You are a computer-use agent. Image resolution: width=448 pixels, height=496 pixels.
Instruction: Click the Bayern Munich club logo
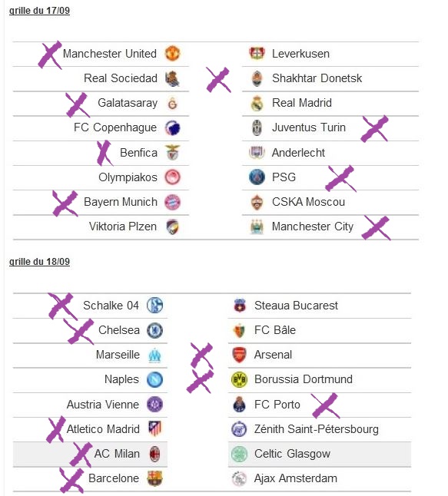click(x=173, y=202)
